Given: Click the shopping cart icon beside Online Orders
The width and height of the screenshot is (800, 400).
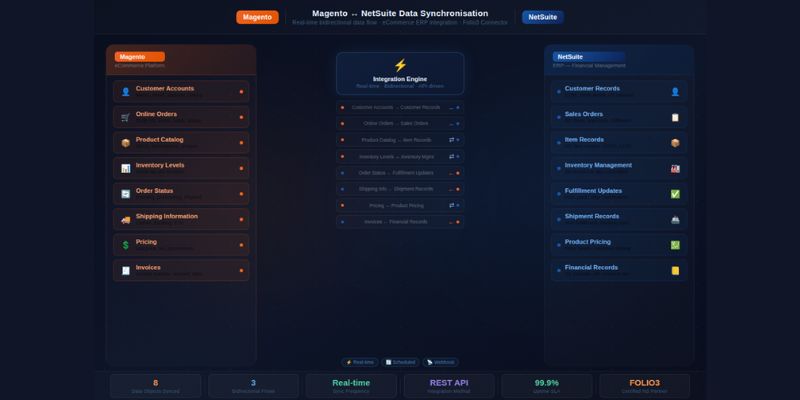Looking at the screenshot, I should point(126,117).
